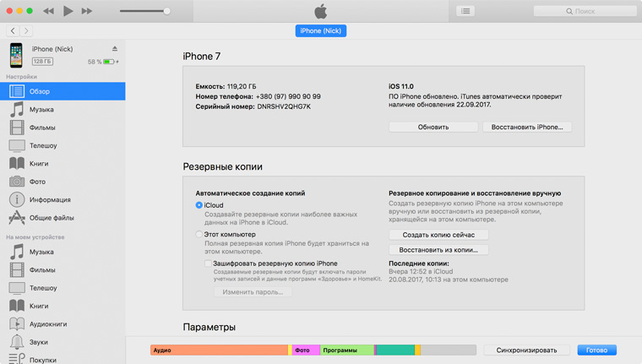The width and height of the screenshot is (642, 364).
Task: Click the Фото camera icon
Action: (x=17, y=181)
